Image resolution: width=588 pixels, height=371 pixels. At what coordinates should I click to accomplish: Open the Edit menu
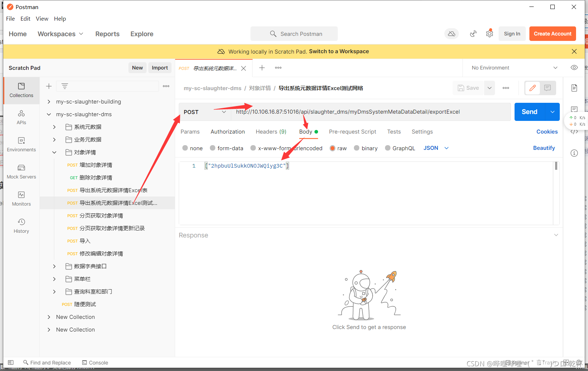point(25,18)
